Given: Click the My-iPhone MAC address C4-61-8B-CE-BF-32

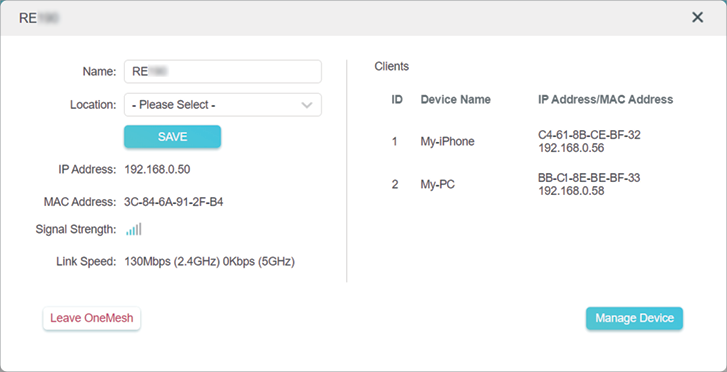Looking at the screenshot, I should point(589,135).
